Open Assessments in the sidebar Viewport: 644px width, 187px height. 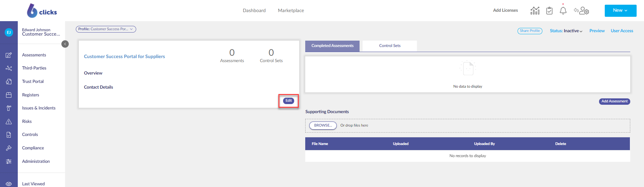pyautogui.click(x=34, y=55)
